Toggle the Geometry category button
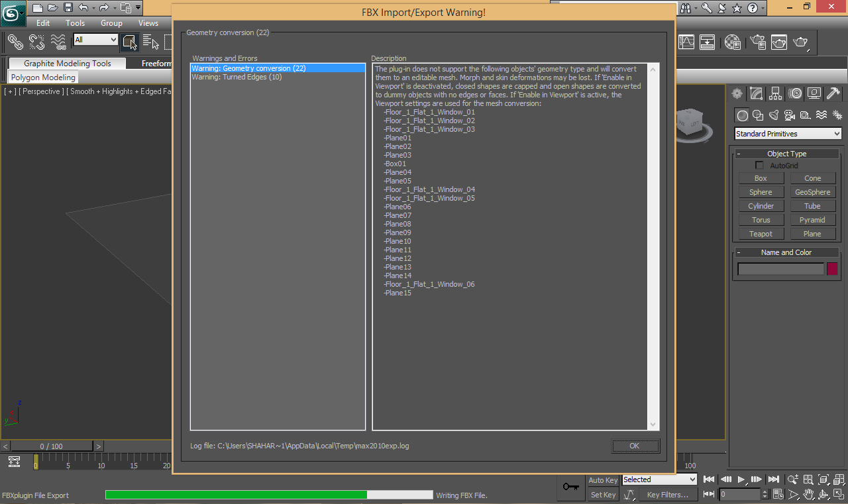The height and width of the screenshot is (504, 848). coord(743,115)
